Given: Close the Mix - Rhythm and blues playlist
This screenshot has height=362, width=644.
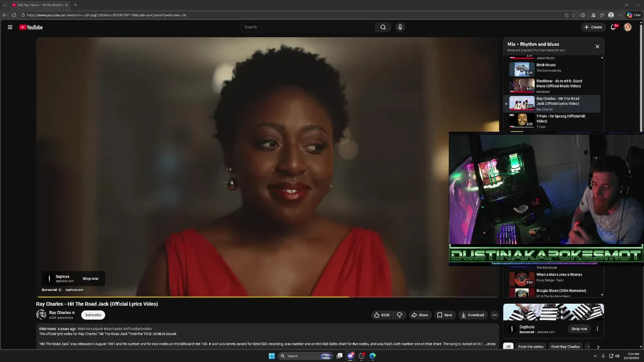Looking at the screenshot, I should pos(597,46).
